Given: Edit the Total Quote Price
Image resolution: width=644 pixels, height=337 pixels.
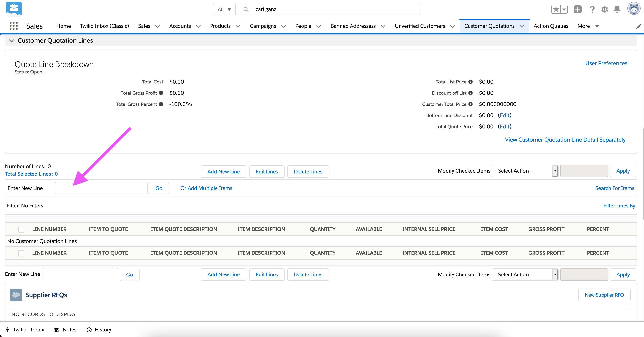Looking at the screenshot, I should 505,126.
